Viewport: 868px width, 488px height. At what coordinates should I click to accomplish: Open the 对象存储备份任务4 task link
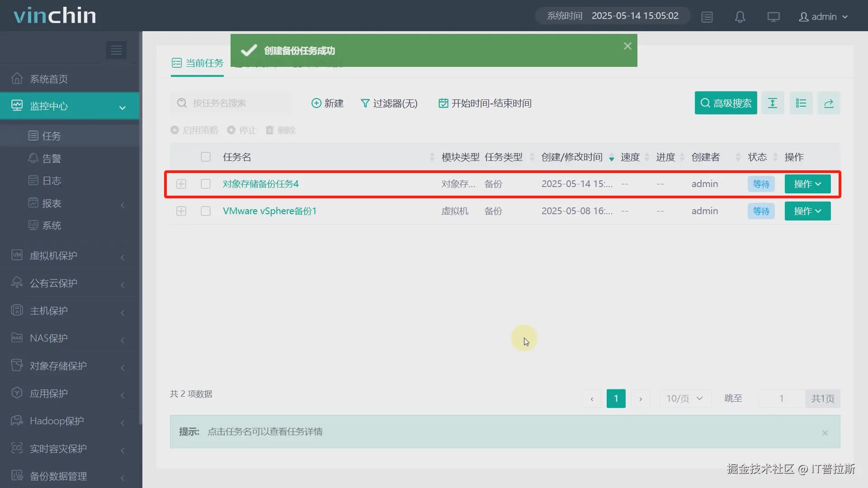261,184
